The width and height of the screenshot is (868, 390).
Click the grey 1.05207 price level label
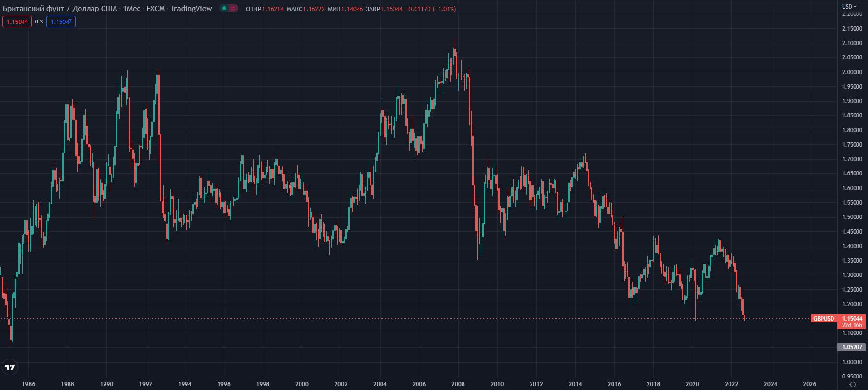pyautogui.click(x=852, y=347)
